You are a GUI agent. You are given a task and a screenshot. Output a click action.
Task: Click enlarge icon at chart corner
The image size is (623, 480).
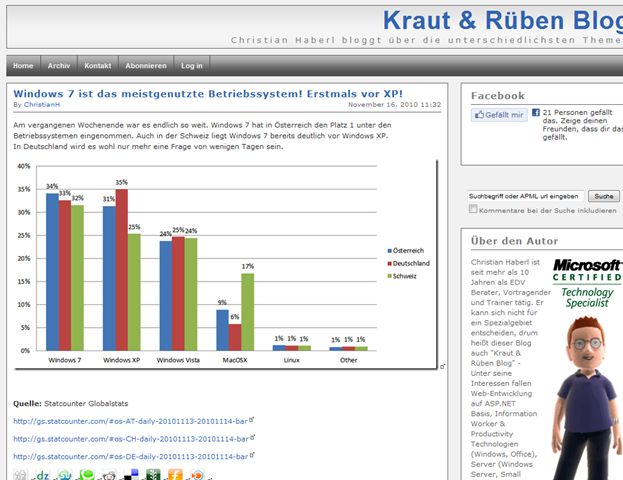click(443, 366)
